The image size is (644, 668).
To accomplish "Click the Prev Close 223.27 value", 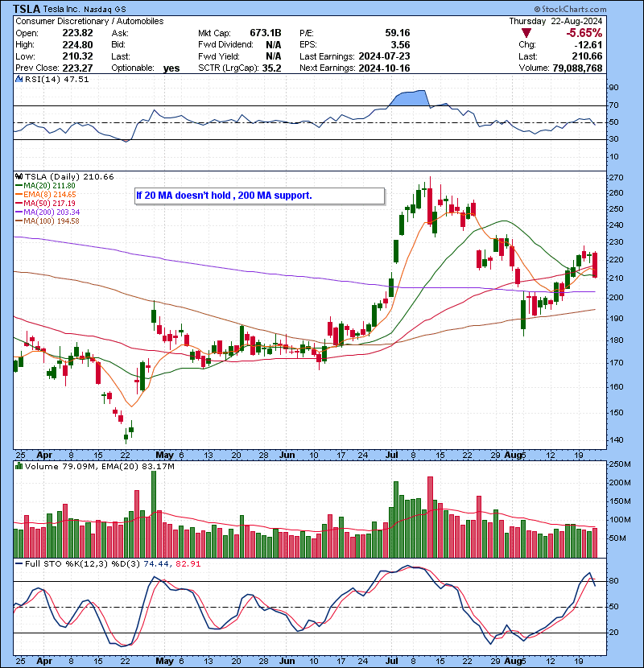I will [77, 68].
